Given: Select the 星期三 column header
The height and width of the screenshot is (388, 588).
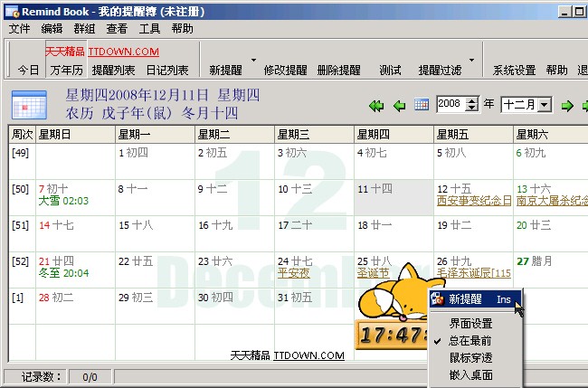Looking at the screenshot, I should coord(314,134).
